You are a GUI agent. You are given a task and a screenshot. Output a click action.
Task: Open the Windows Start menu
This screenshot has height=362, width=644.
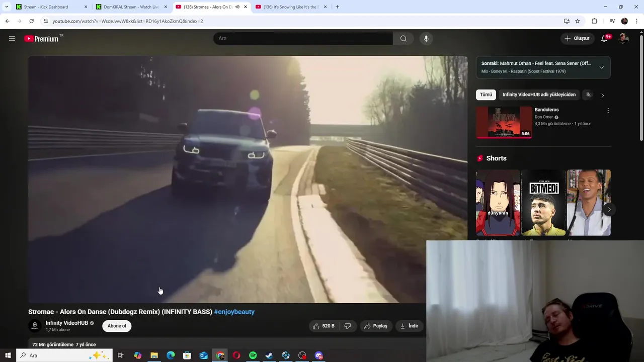pos(8,355)
